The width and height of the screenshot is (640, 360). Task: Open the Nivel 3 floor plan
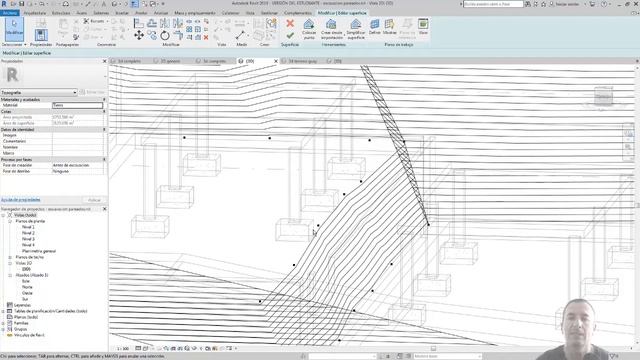(28, 239)
